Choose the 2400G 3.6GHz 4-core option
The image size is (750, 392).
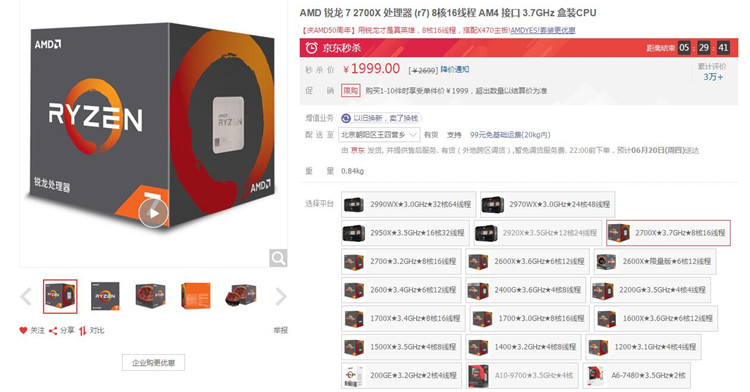526,290
